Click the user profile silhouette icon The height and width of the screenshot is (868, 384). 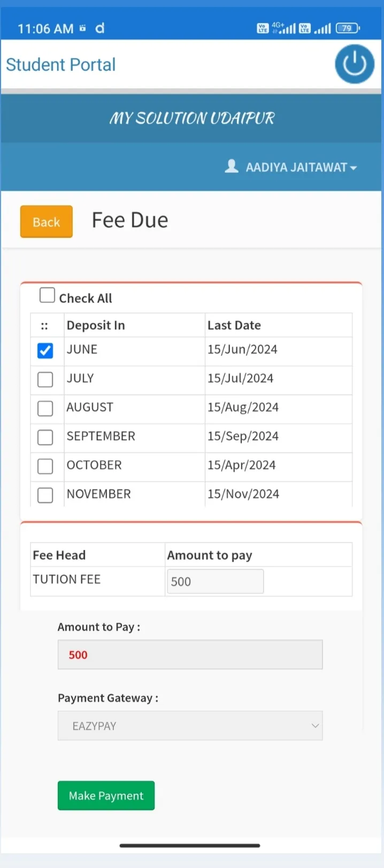pyautogui.click(x=232, y=167)
